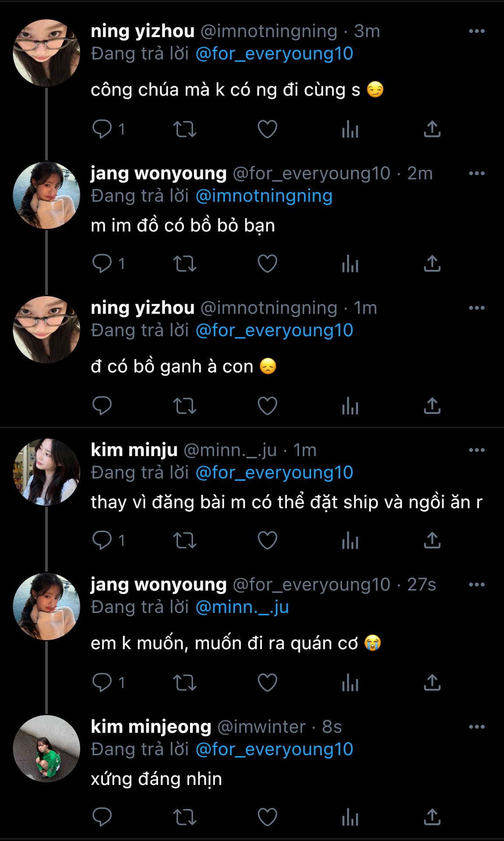Share kim minjeong's 'xứng đáng nhịn' tweet
Image resolution: width=504 pixels, height=841 pixels.
pyautogui.click(x=432, y=817)
